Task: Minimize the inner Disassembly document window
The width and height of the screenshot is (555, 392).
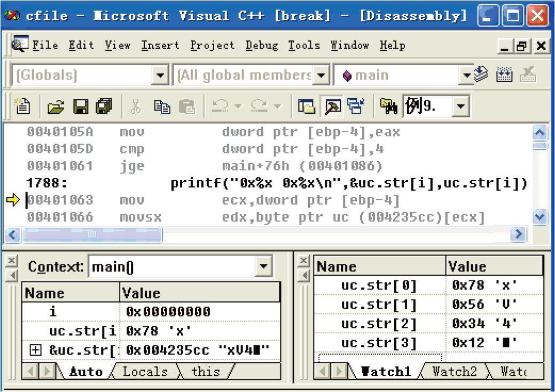Action: pyautogui.click(x=505, y=46)
